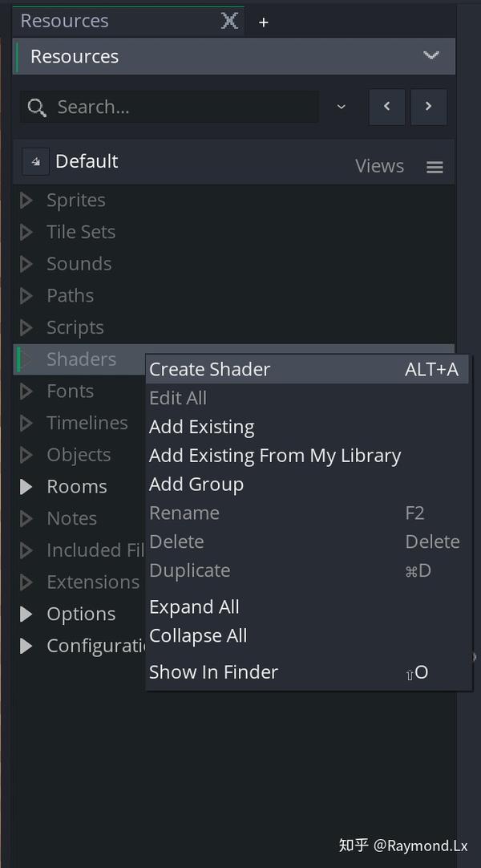The width and height of the screenshot is (481, 868).
Task: Click the sort icon beside Default
Action: click(35, 161)
